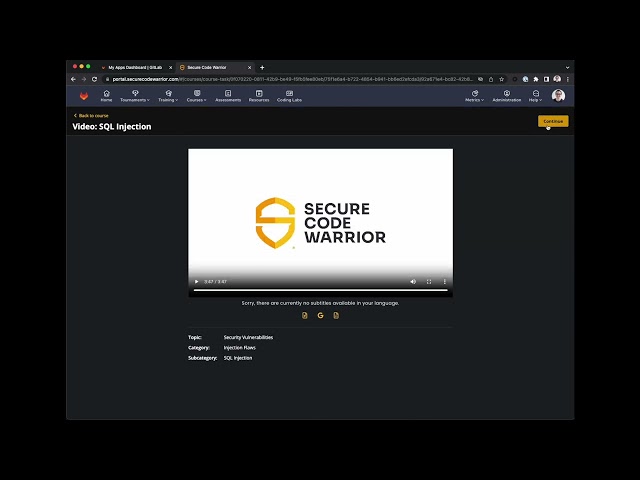Click the share icon in address bar
Viewport: 640px width, 480px height.
coord(491,79)
